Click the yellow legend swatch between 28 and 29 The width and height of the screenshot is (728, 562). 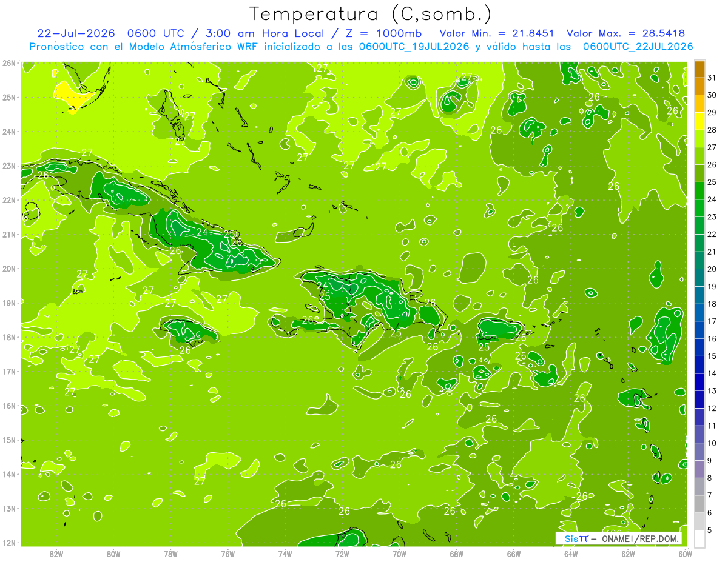pos(699,121)
